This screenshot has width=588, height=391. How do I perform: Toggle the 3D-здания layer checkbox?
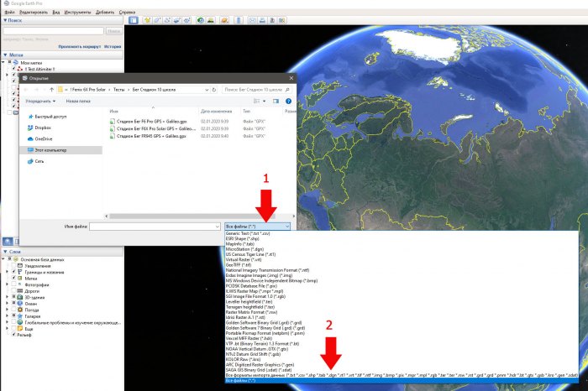click(13, 297)
